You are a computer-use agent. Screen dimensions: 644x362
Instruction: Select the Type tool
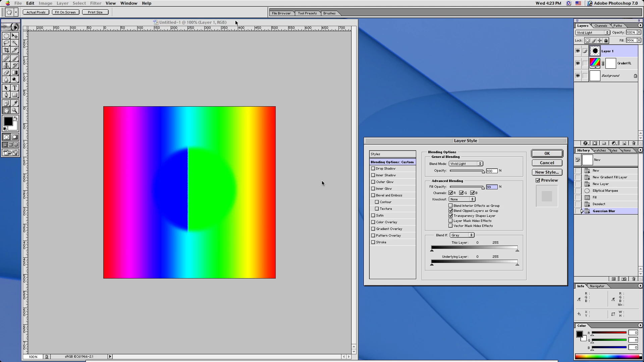[x=15, y=88]
